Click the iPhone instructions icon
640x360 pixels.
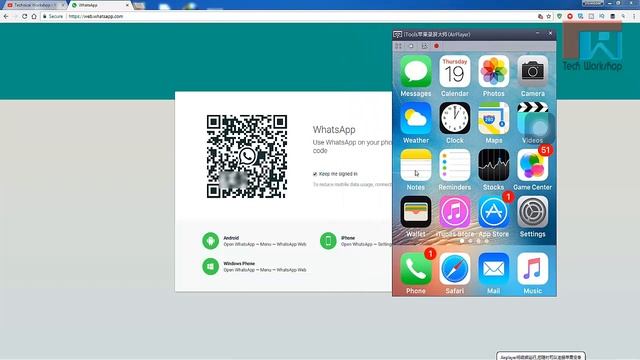tap(328, 241)
